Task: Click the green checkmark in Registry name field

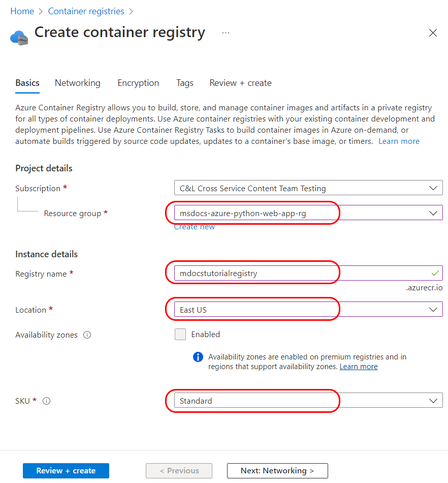Action: [x=435, y=273]
